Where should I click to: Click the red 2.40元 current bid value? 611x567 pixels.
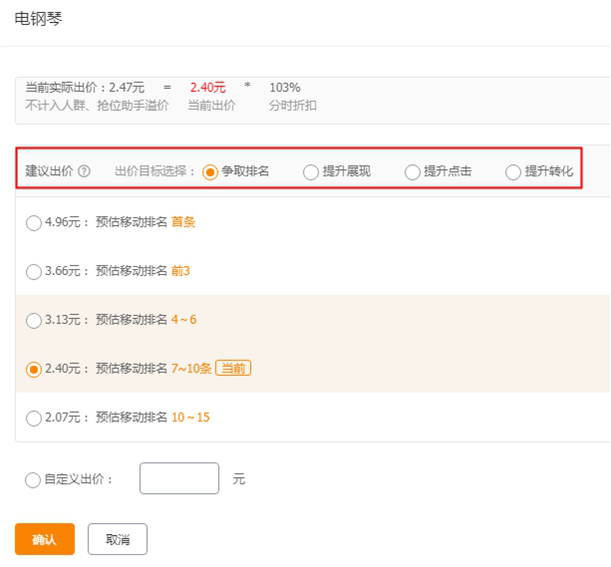click(208, 88)
